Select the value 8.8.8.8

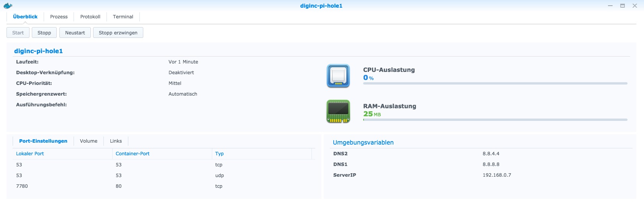491,164
